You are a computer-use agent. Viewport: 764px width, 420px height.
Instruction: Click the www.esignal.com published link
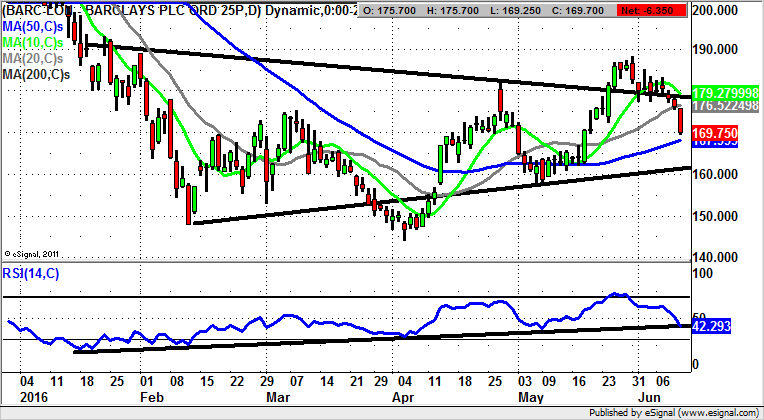pos(708,411)
